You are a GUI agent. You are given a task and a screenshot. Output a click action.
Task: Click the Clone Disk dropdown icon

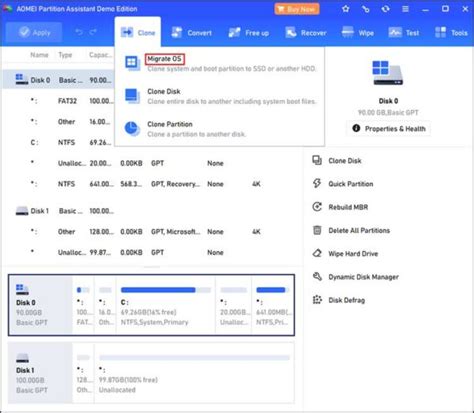tap(132, 96)
